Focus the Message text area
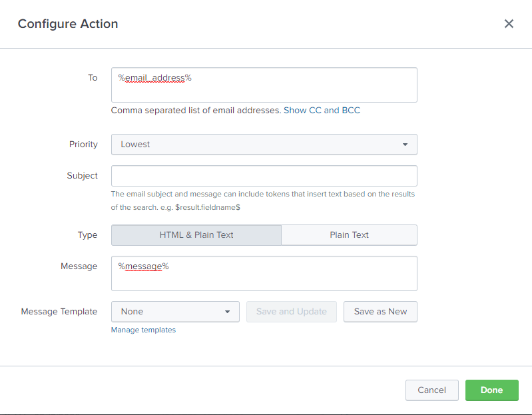The height and width of the screenshot is (415, 532). point(264,273)
